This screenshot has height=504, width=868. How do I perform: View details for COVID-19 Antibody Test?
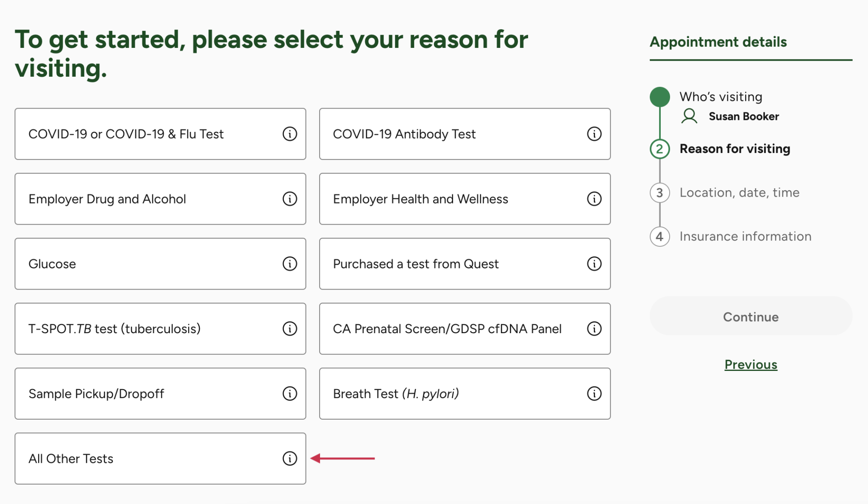click(x=594, y=134)
